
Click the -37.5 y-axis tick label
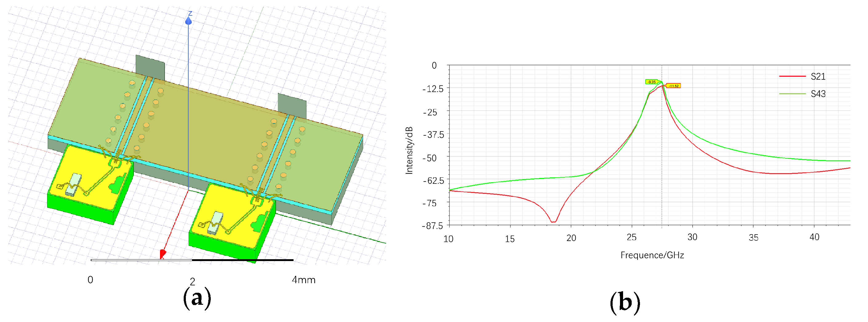[433, 135]
